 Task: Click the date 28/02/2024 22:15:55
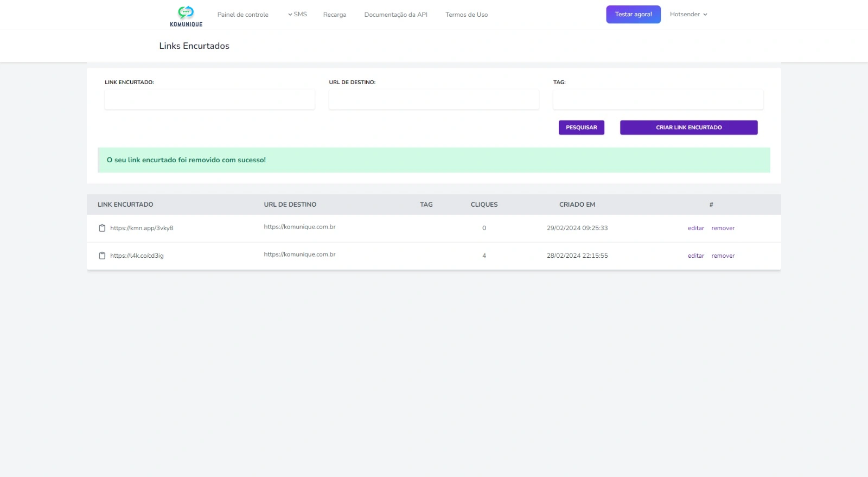tap(577, 256)
